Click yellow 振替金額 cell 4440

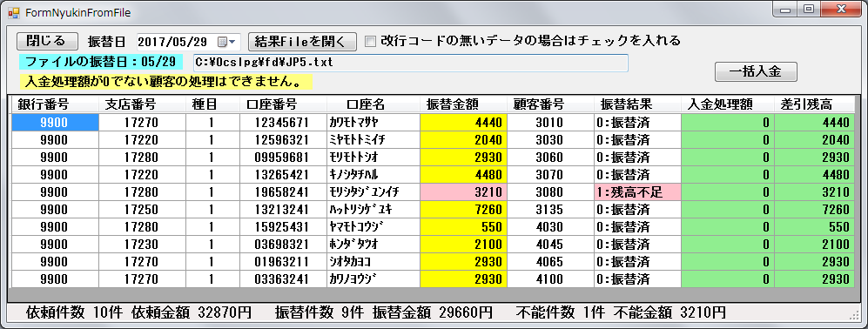[x=464, y=123]
